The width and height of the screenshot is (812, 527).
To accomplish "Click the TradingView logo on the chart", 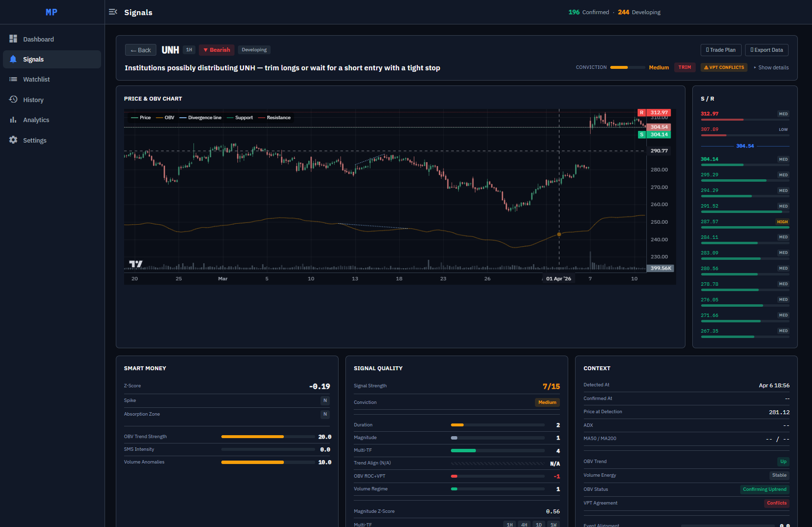I will coord(136,264).
